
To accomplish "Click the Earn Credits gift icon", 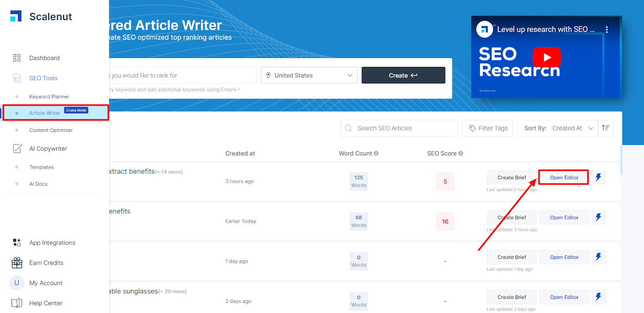I will [x=17, y=263].
